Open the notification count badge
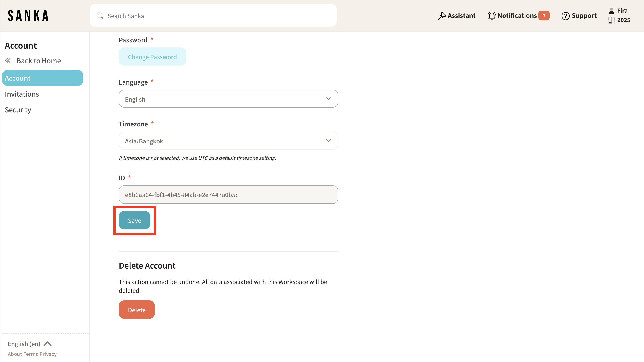 pos(544,16)
